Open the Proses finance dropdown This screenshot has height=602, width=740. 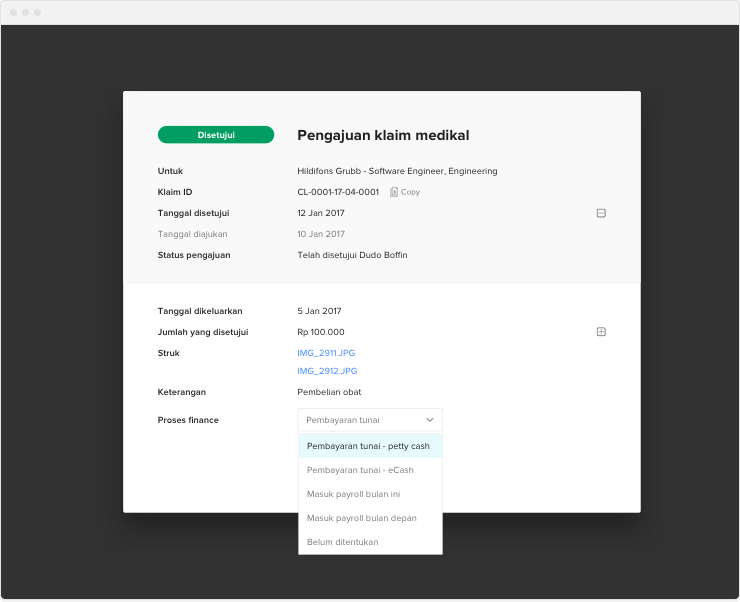(x=370, y=420)
